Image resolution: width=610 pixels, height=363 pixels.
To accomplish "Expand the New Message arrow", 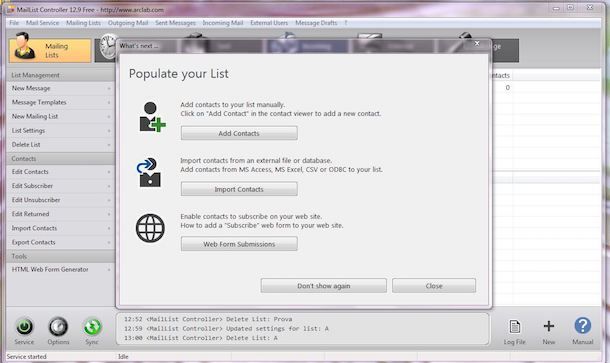I will 109,89.
